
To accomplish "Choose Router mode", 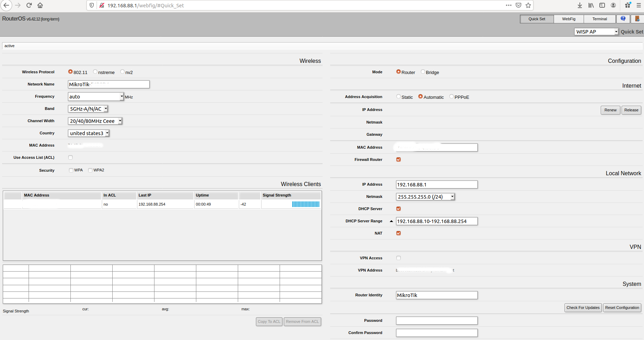I will pos(399,72).
